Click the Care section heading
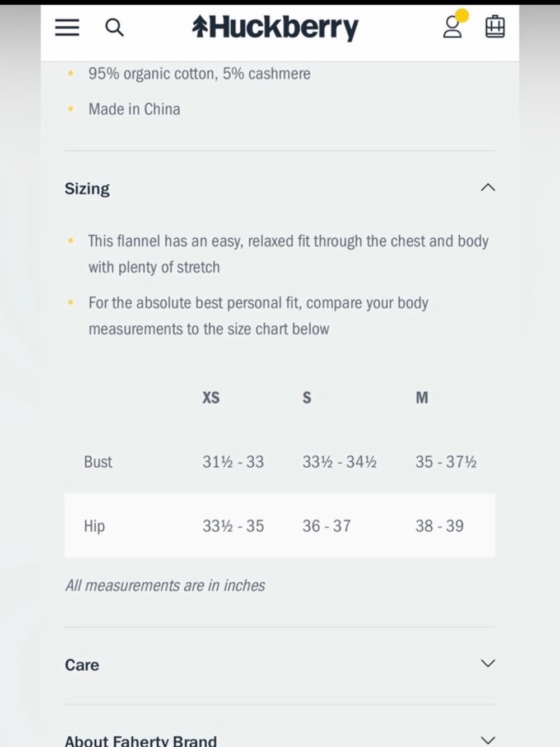Screen dimensions: 560x747 [x=82, y=665]
